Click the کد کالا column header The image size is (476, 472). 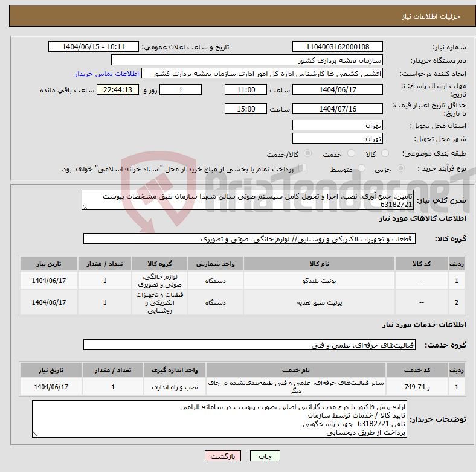(x=422, y=264)
